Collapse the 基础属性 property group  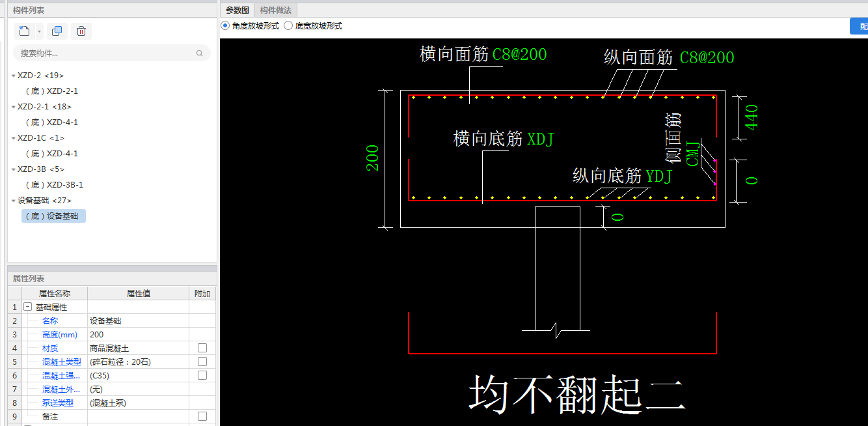[27, 307]
